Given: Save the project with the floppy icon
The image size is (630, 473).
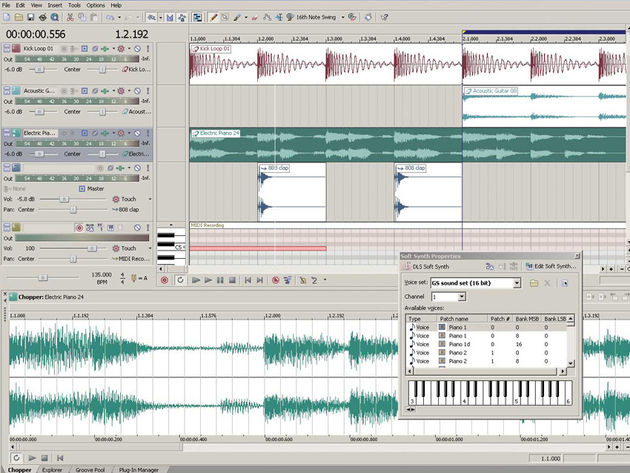Looking at the screenshot, I should point(31,17).
